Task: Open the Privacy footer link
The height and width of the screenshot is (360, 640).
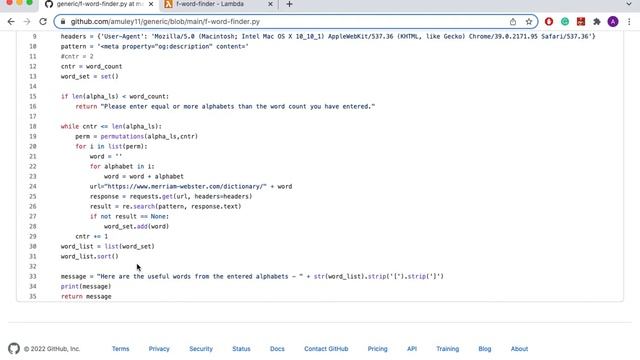Action: (159, 349)
